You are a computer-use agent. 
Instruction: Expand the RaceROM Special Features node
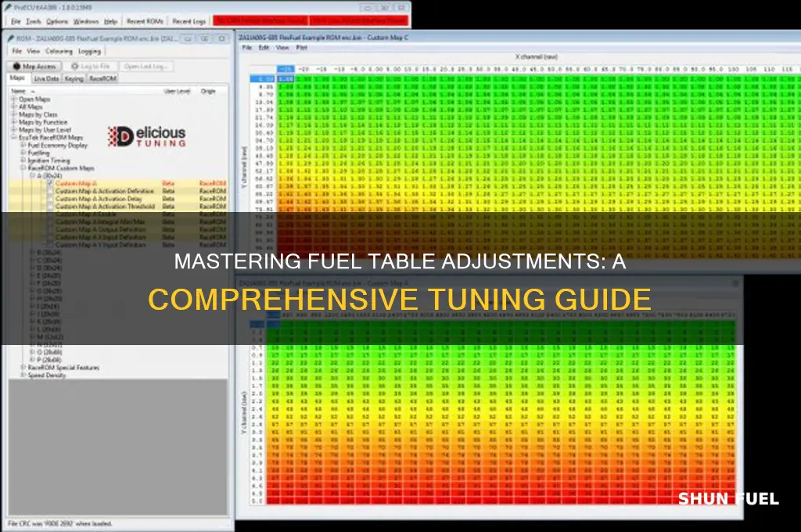click(23, 368)
